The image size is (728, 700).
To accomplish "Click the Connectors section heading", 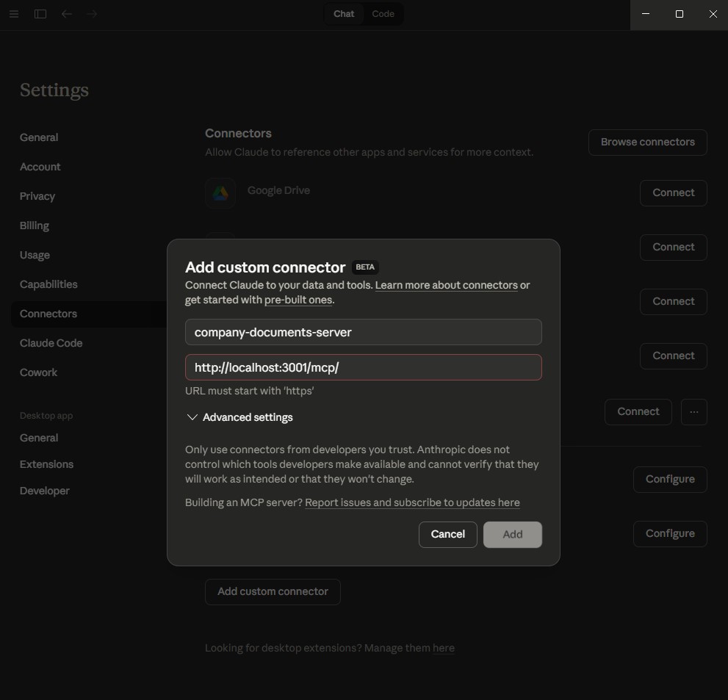I will pos(238,133).
